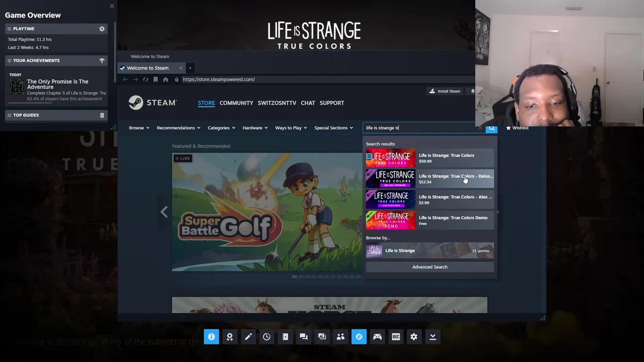
Task: Expand the Recommendations dropdown
Action: 179,128
